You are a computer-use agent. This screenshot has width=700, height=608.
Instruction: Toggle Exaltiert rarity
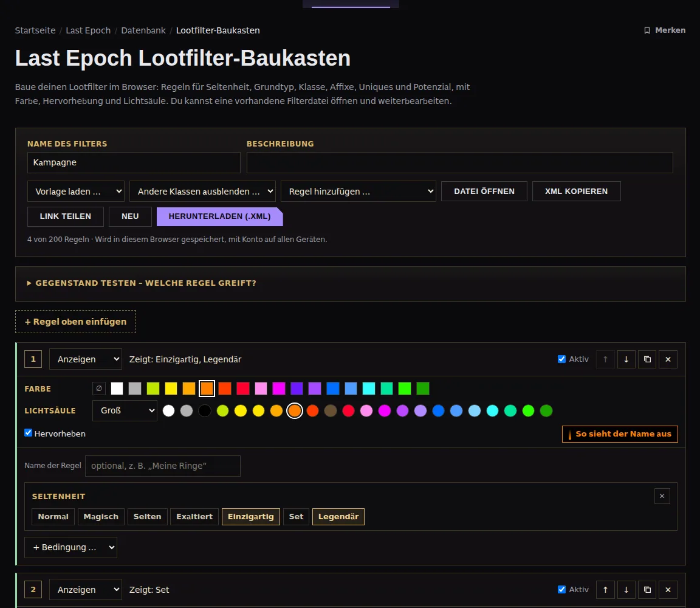pos(194,517)
